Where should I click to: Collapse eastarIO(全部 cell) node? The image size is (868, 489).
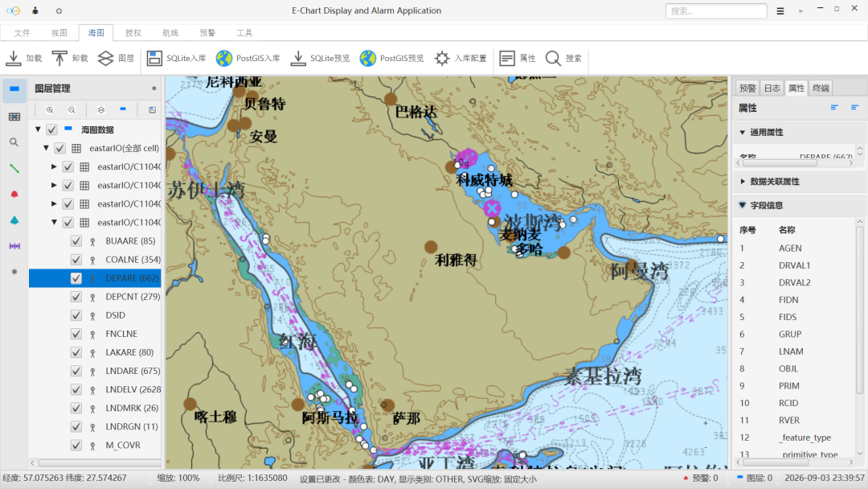tap(46, 149)
